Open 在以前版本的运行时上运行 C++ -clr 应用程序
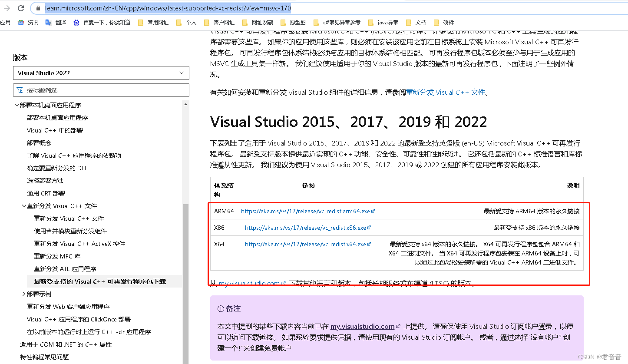Image resolution: width=628 pixels, height=364 pixels. [x=89, y=332]
